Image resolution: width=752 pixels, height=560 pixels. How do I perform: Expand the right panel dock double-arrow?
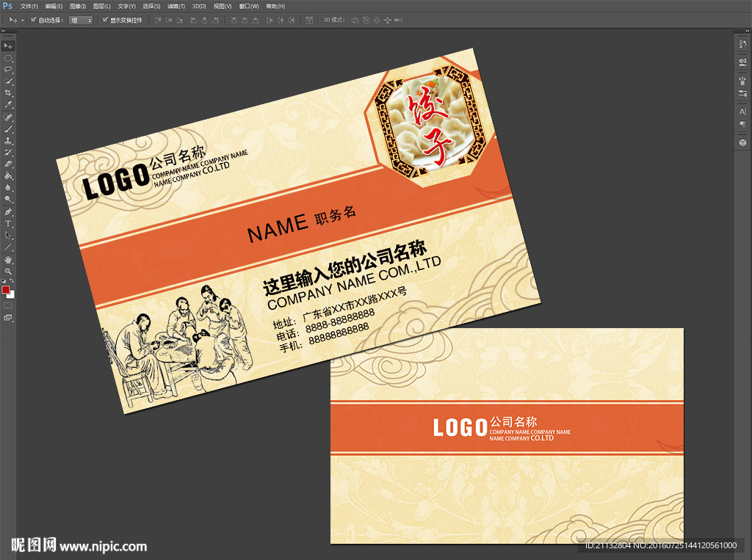pyautogui.click(x=747, y=31)
